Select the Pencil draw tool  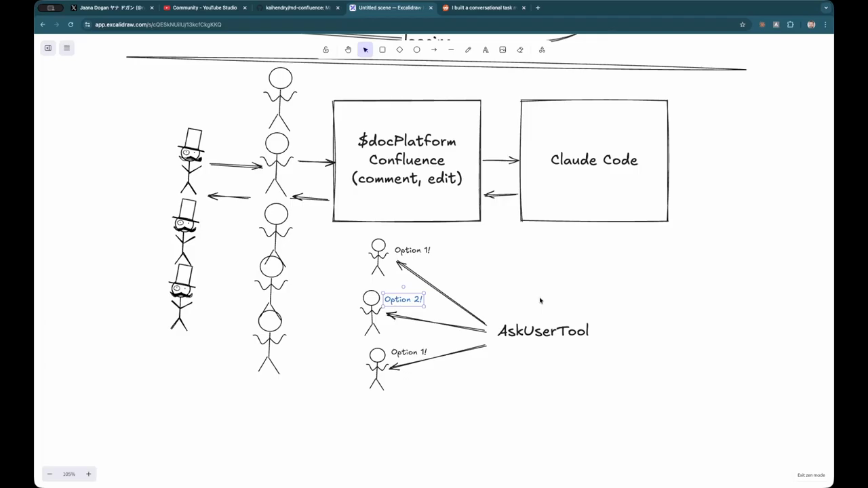pyautogui.click(x=468, y=49)
